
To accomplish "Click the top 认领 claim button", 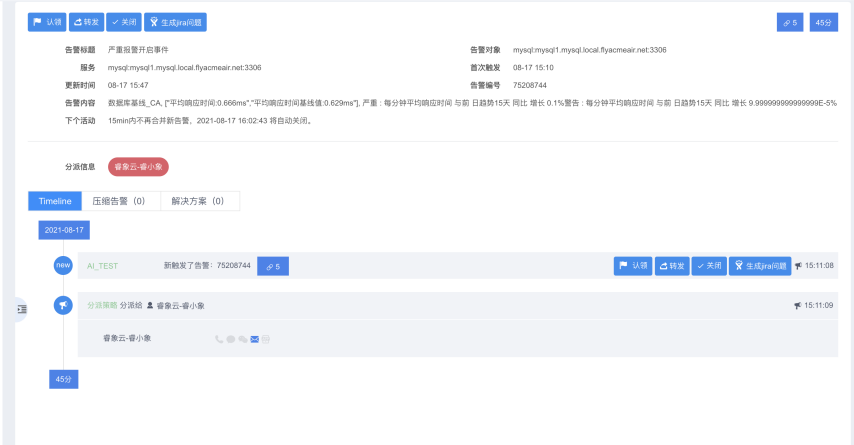I will [47, 22].
